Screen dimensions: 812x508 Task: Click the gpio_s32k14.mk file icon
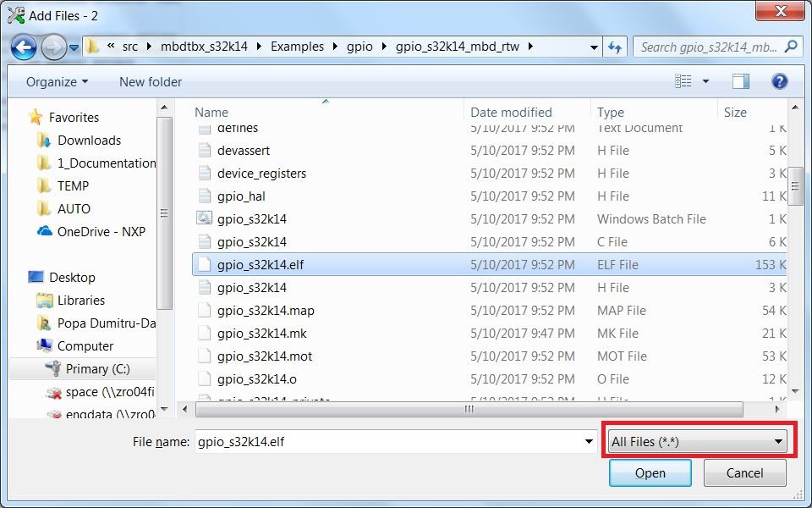pyautogui.click(x=205, y=334)
